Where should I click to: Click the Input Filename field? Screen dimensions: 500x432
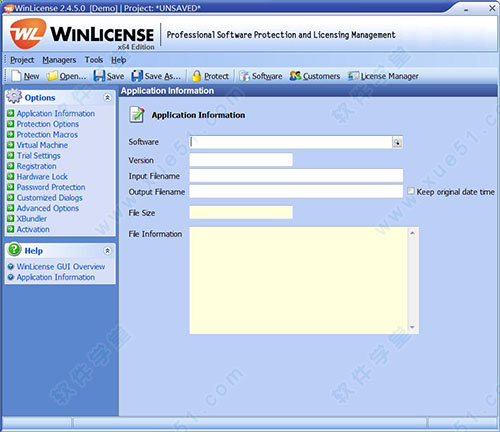coord(296,175)
